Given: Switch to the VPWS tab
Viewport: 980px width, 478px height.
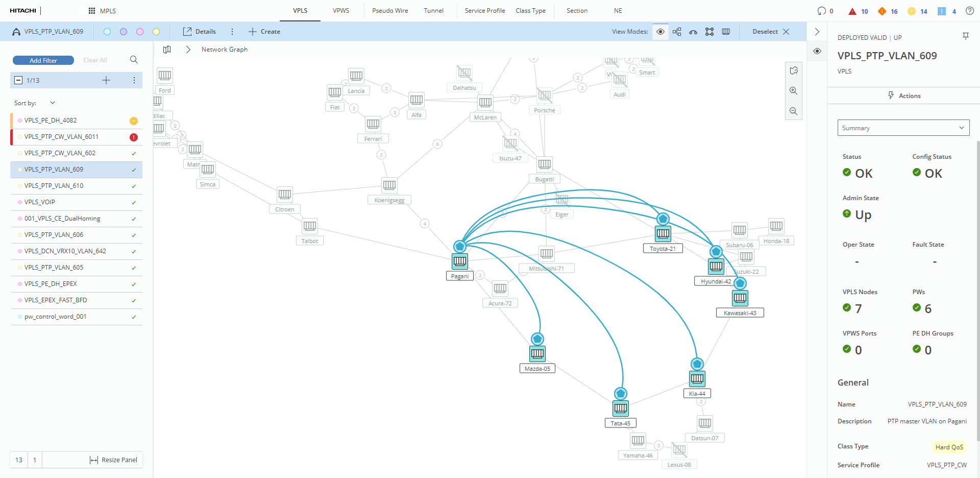Looking at the screenshot, I should (341, 11).
